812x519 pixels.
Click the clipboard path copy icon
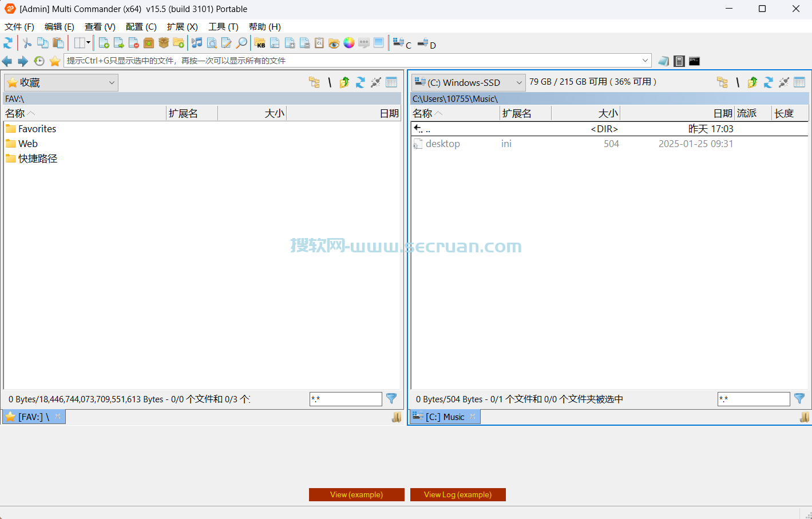[319, 43]
